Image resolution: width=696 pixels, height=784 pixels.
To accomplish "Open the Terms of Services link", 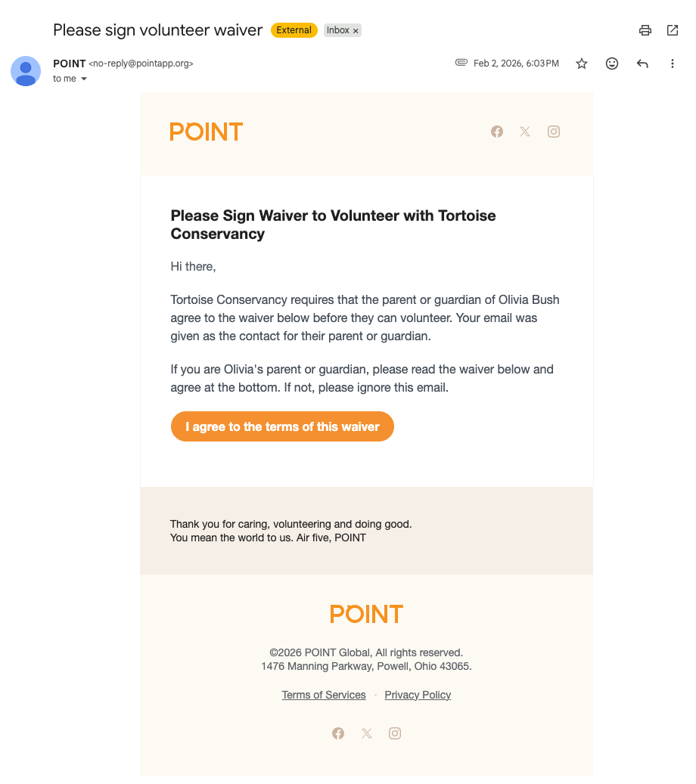I will click(x=324, y=695).
